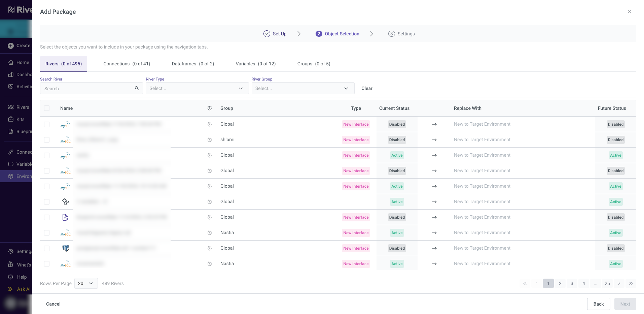Screen dimensions: 644x314
Task: Click MySQL icon in shlomi row
Action: (66, 140)
